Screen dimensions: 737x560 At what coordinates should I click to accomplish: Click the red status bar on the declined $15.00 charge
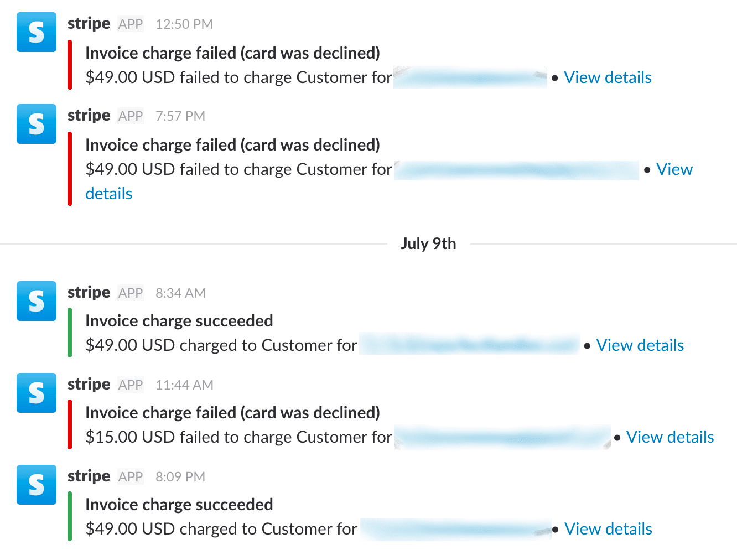pyautogui.click(x=70, y=424)
